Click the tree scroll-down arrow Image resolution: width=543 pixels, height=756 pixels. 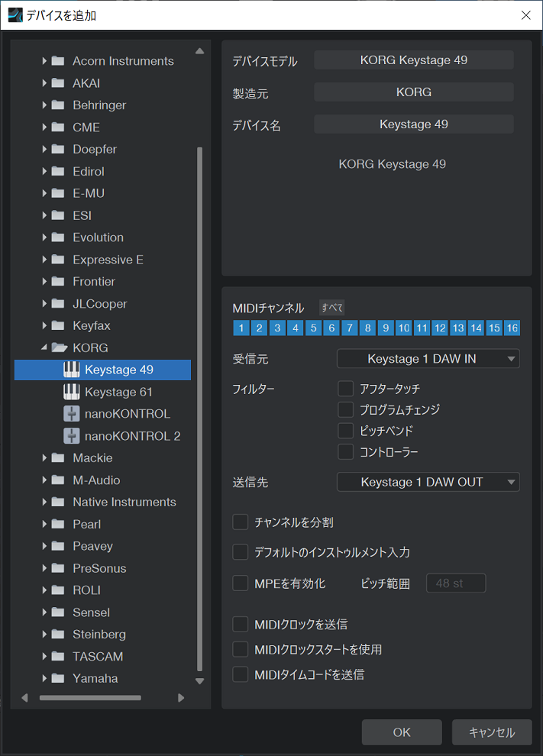pos(199,681)
